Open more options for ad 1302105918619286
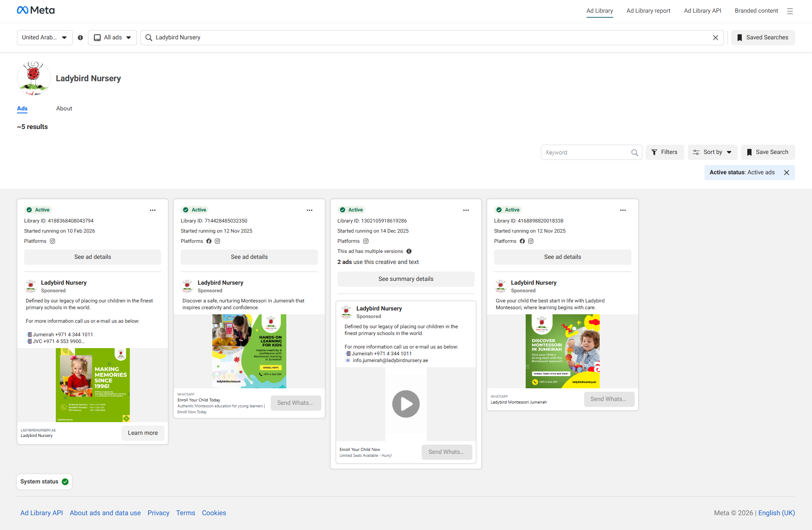The width and height of the screenshot is (812, 530). point(466,210)
